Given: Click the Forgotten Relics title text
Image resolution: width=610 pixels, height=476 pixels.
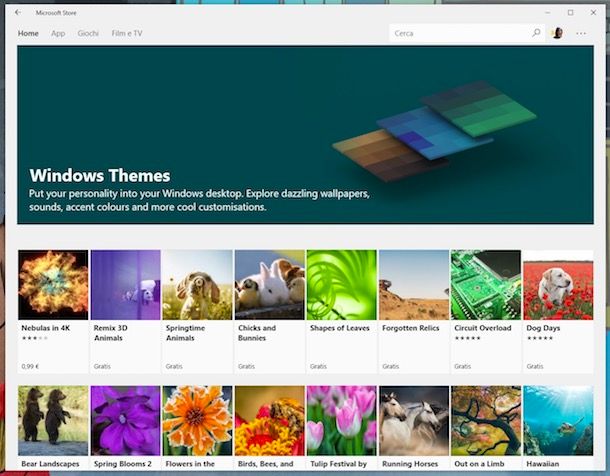Looking at the screenshot, I should pyautogui.click(x=410, y=328).
